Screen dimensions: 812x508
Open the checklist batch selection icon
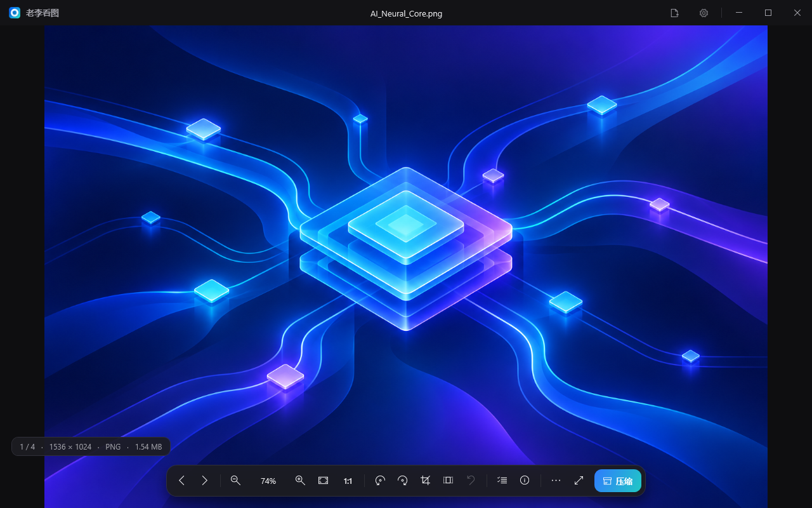click(502, 481)
